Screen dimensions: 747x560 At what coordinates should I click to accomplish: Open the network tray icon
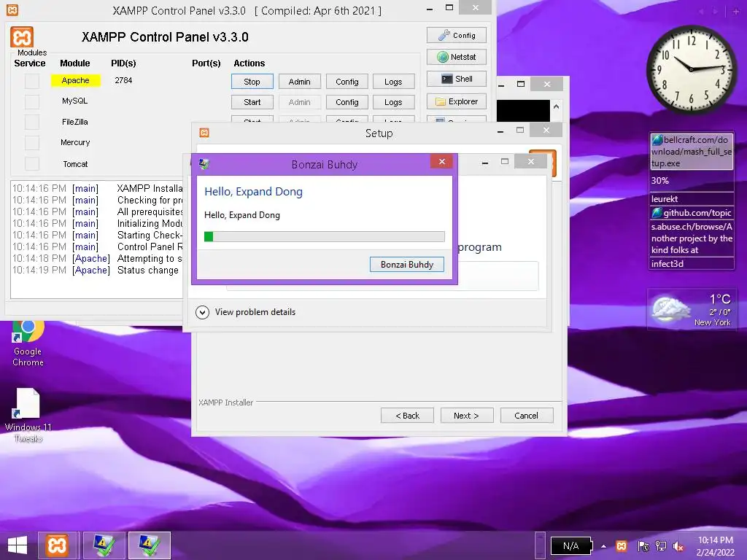pyautogui.click(x=661, y=546)
